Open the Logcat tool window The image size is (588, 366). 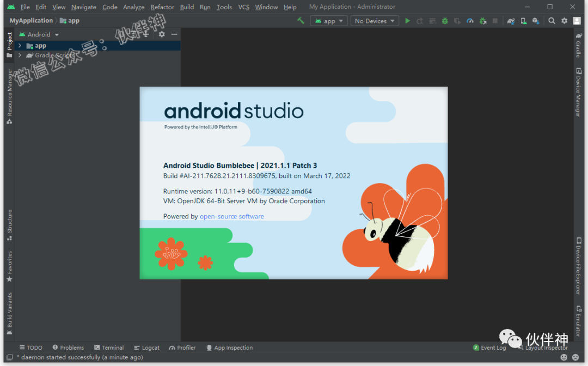pyautogui.click(x=146, y=347)
